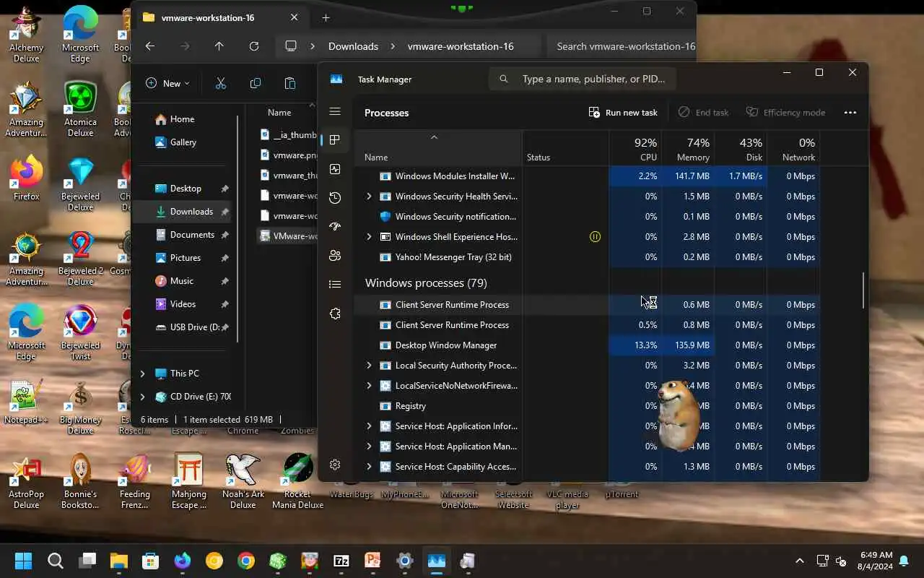The width and height of the screenshot is (924, 578).
Task: Click the Paste icon in File Explorer
Action: point(290,83)
